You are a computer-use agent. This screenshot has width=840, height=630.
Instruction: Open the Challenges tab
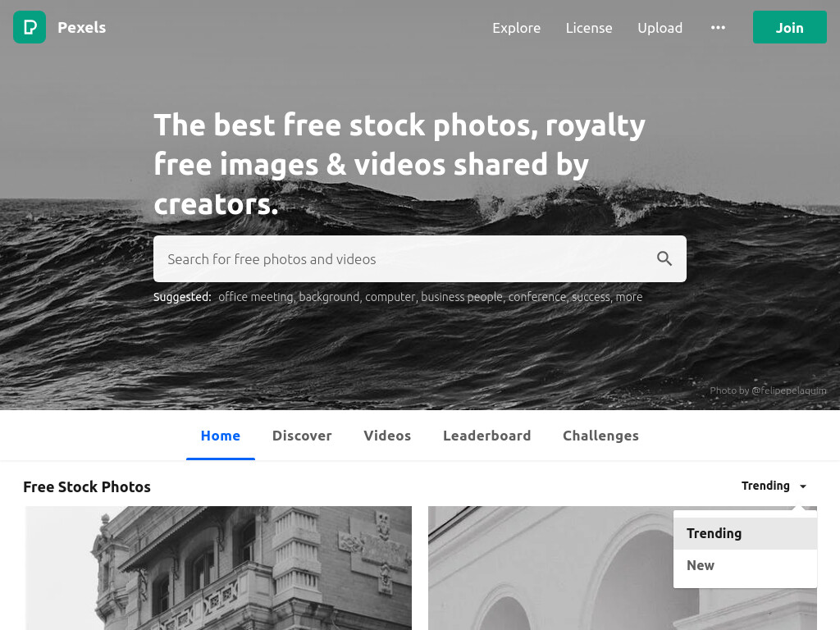[600, 436]
